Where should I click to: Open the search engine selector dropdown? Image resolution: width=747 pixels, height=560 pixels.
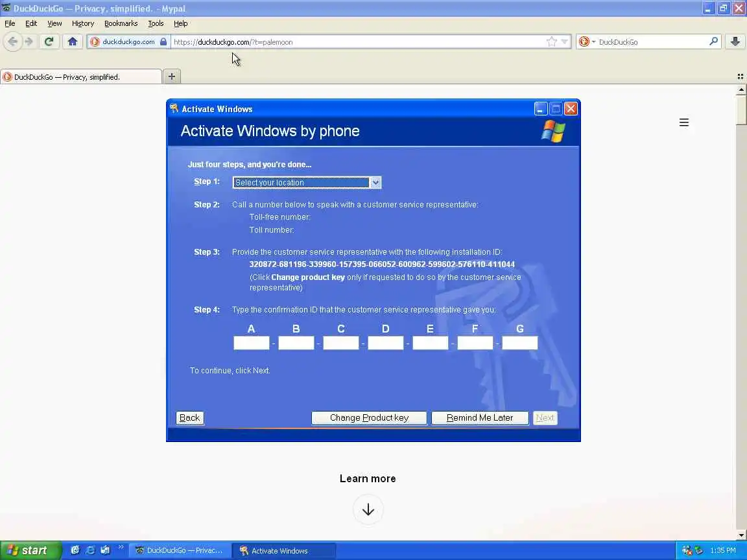point(587,42)
